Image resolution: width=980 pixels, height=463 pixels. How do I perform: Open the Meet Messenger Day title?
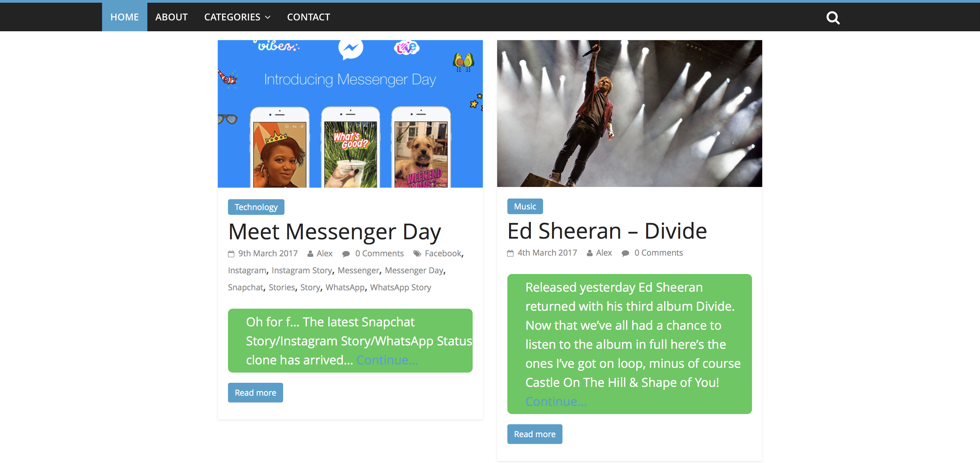pos(334,232)
